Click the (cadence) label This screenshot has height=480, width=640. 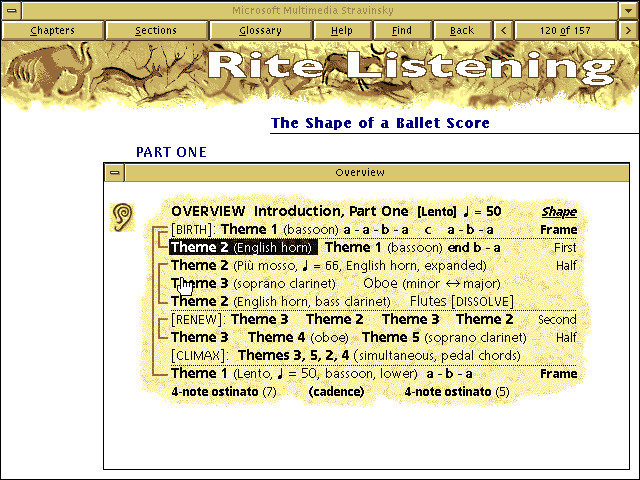pos(336,392)
